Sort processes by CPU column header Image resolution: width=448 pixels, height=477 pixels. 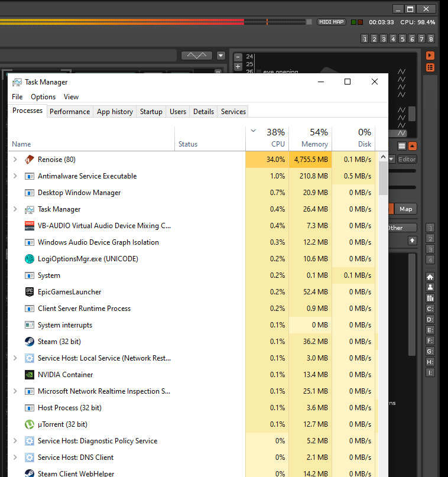(x=267, y=138)
